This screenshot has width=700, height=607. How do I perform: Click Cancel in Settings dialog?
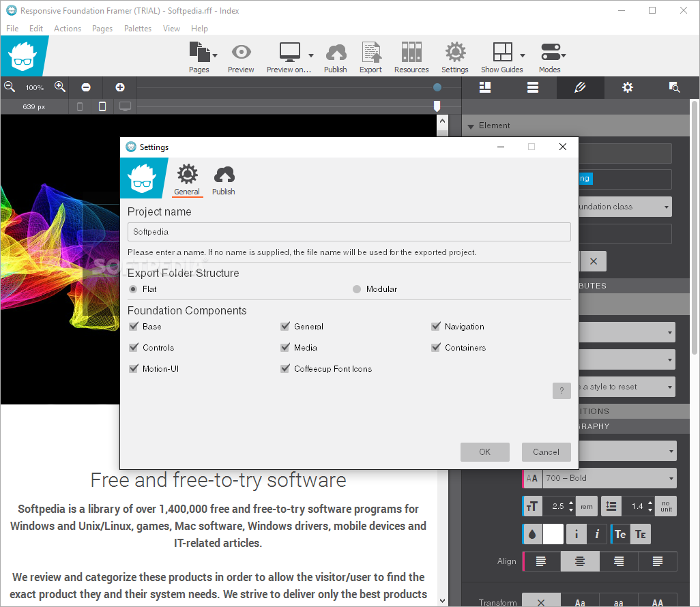pyautogui.click(x=546, y=452)
